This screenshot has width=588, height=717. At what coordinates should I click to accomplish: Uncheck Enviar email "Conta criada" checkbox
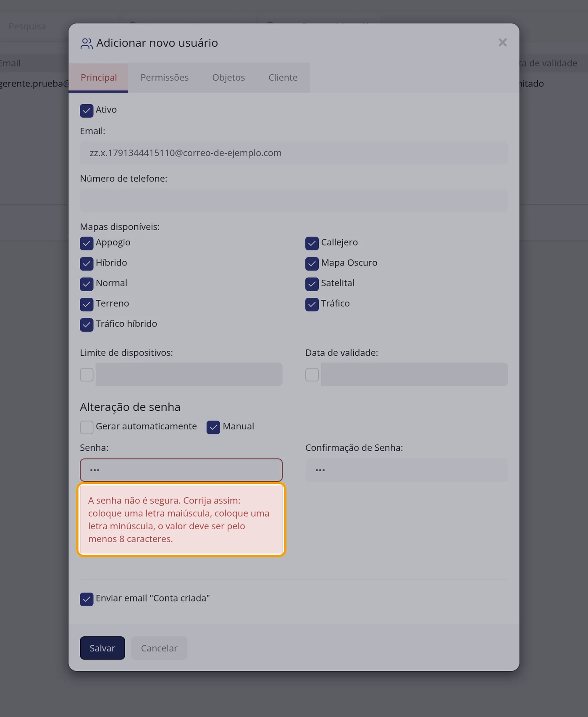tap(87, 599)
